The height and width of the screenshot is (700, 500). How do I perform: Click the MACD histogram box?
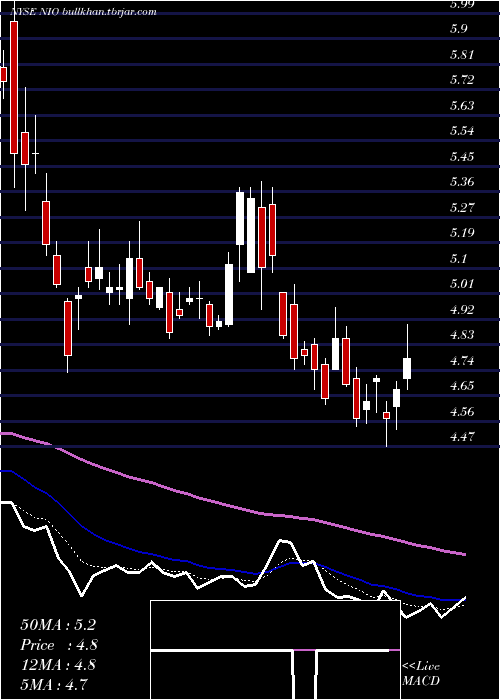(275, 650)
